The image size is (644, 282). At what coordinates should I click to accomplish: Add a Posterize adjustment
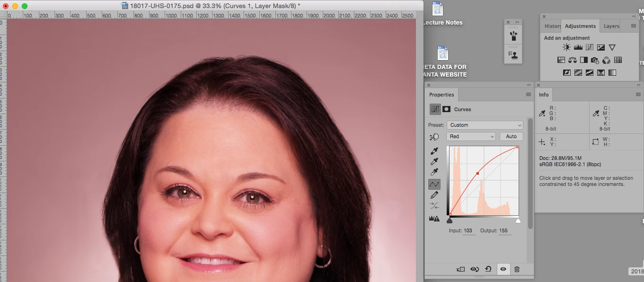tap(578, 73)
